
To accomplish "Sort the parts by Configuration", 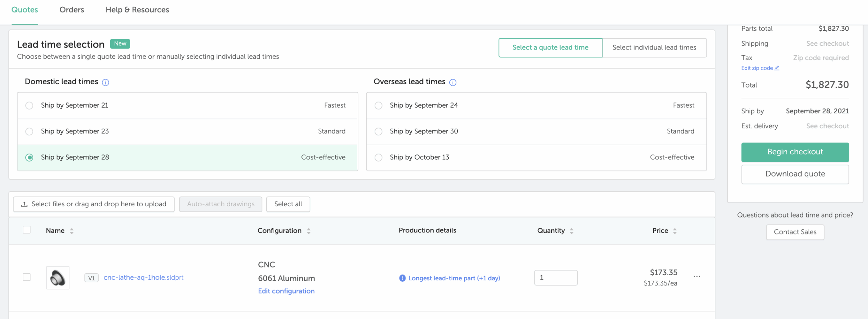I will [x=309, y=231].
